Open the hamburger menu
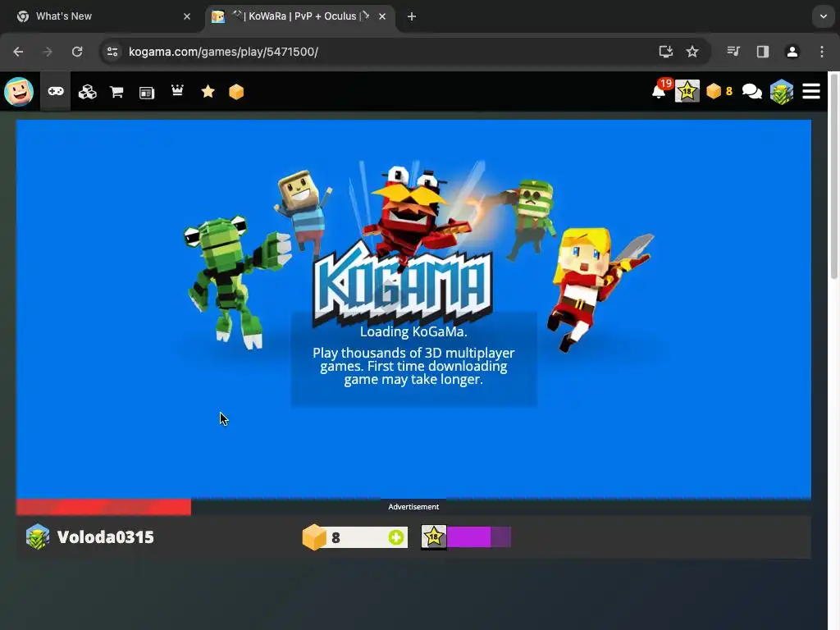Screen dimensions: 840x630 click(x=811, y=92)
